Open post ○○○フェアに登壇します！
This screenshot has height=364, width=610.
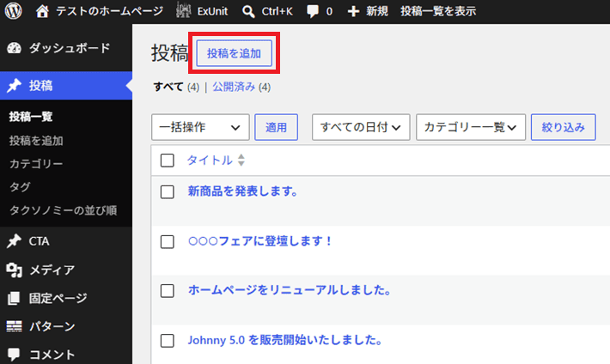tap(259, 241)
